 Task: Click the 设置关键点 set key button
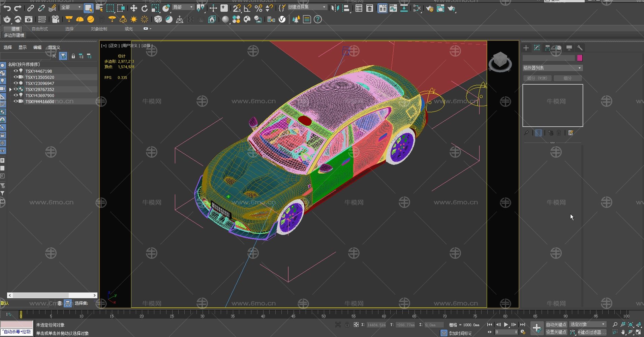click(x=556, y=332)
